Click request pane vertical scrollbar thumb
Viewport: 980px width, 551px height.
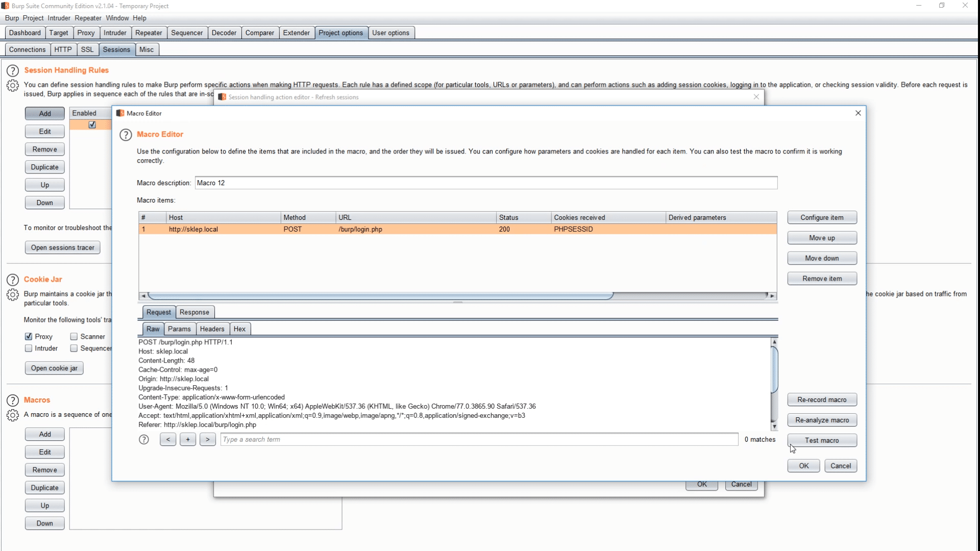[x=774, y=369]
